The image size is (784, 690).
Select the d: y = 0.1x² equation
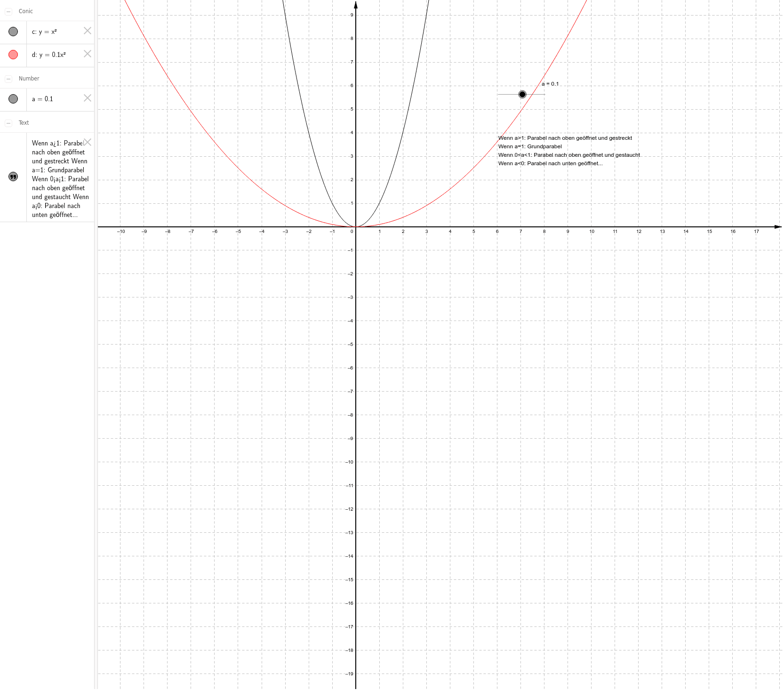pyautogui.click(x=49, y=55)
